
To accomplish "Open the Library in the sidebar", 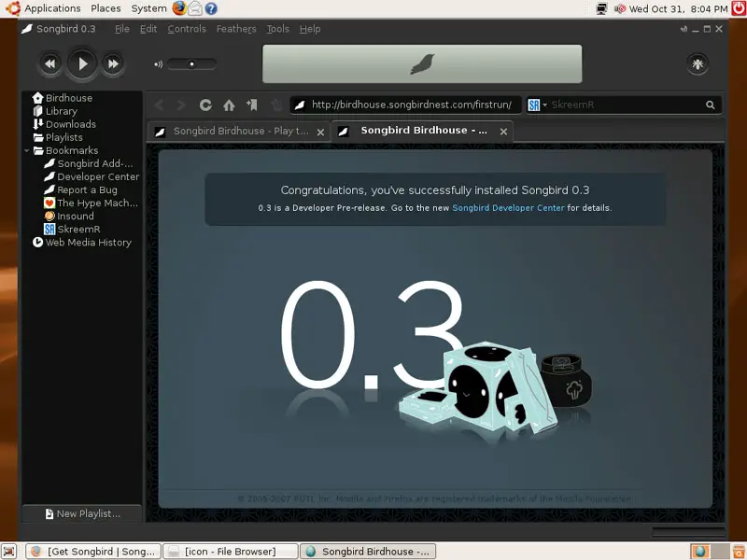I will (61, 111).
